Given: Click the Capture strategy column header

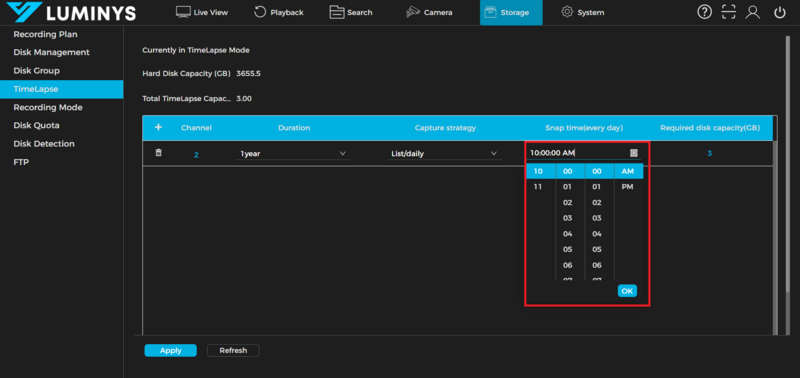Looking at the screenshot, I should click(x=445, y=128).
